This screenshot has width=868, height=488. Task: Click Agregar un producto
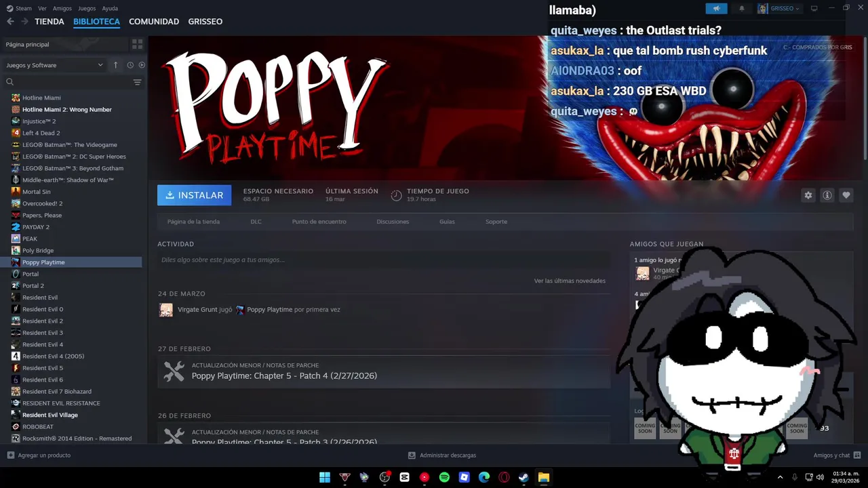pyautogui.click(x=39, y=455)
